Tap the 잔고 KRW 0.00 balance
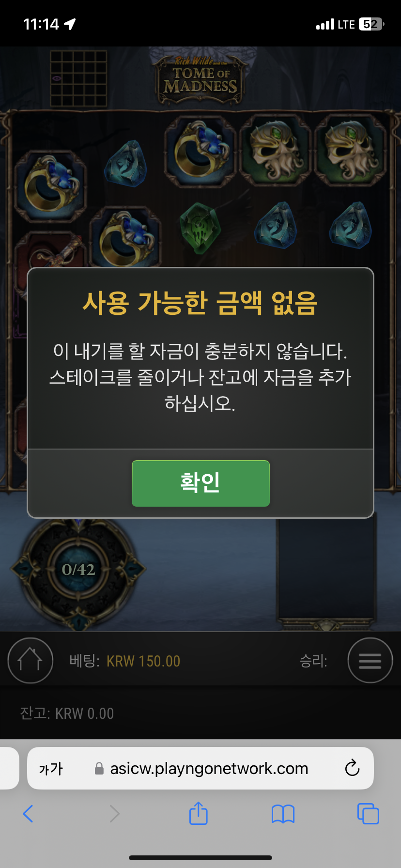Image resolution: width=401 pixels, height=868 pixels. coord(67,713)
